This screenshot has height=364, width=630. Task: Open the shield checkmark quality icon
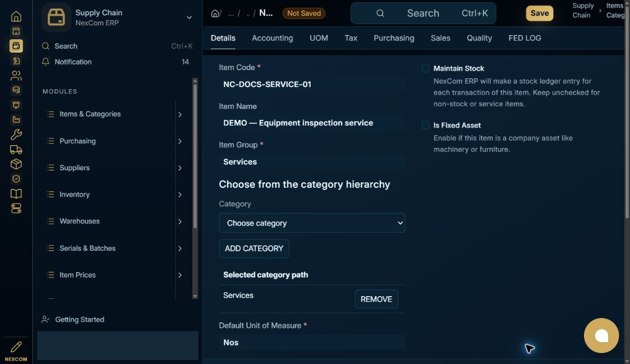(16, 179)
